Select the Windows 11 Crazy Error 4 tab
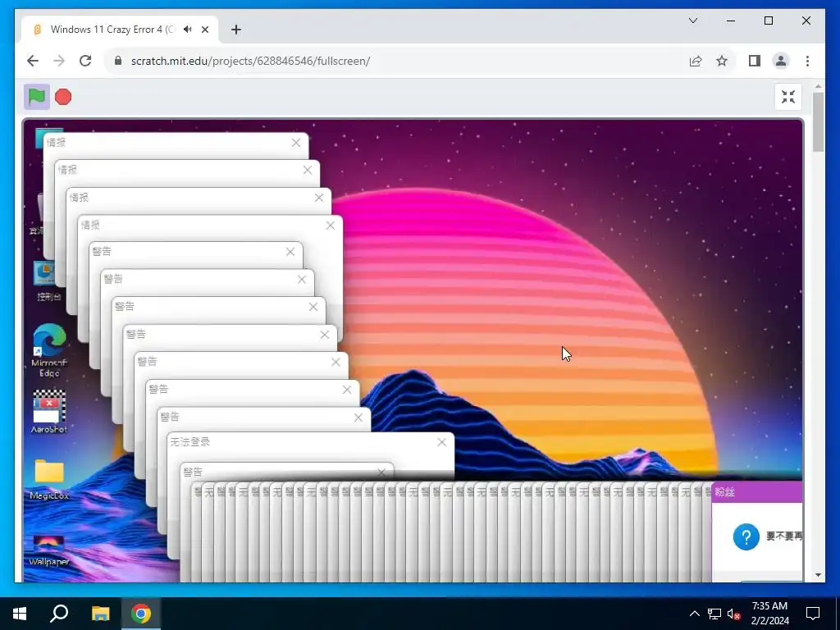 [112, 30]
